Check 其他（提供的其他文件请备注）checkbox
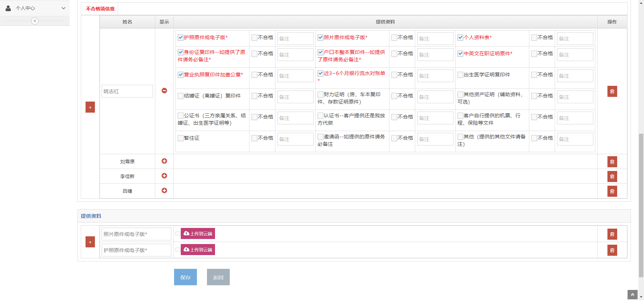 tap(460, 137)
